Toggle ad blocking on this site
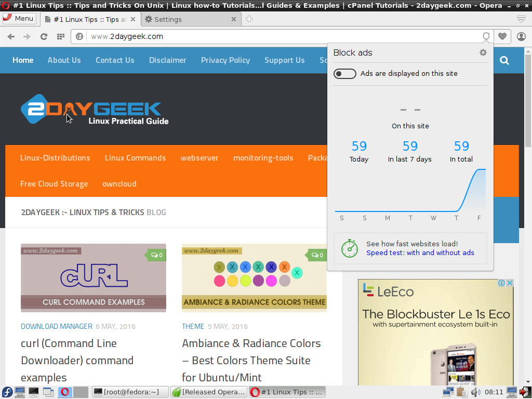Image resolution: width=532 pixels, height=399 pixels. click(x=345, y=74)
